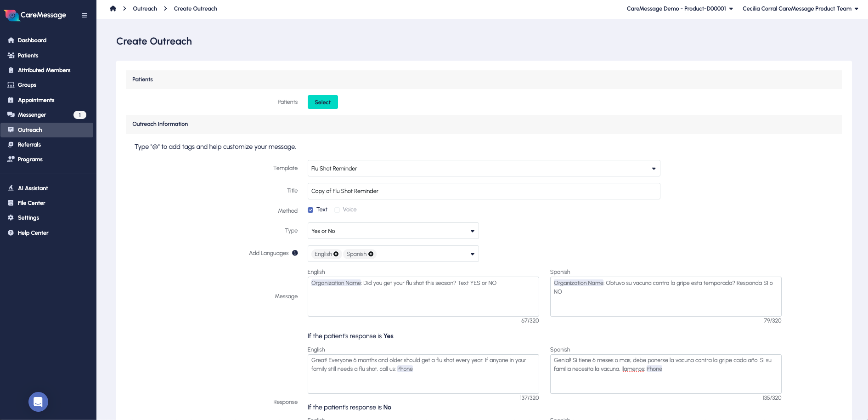The width and height of the screenshot is (868, 420).
Task: Click the Select patients button
Action: [x=322, y=102]
